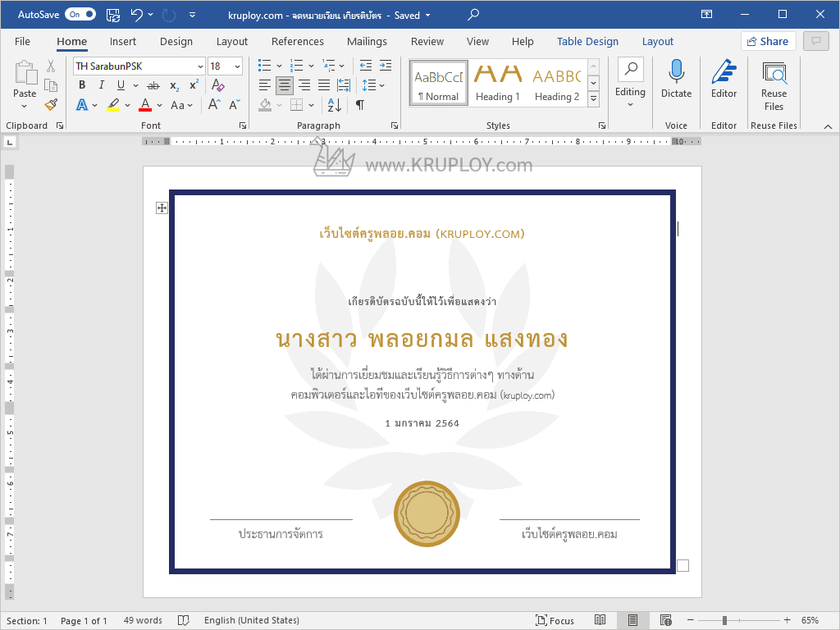Switch to Print Layout view
The height and width of the screenshot is (630, 840).
coord(632,620)
